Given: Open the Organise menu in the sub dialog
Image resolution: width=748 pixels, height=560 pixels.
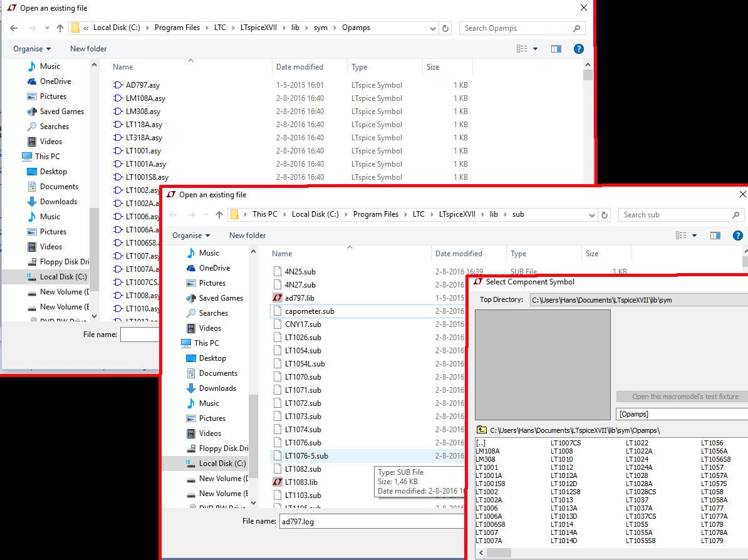Looking at the screenshot, I should coord(191,235).
